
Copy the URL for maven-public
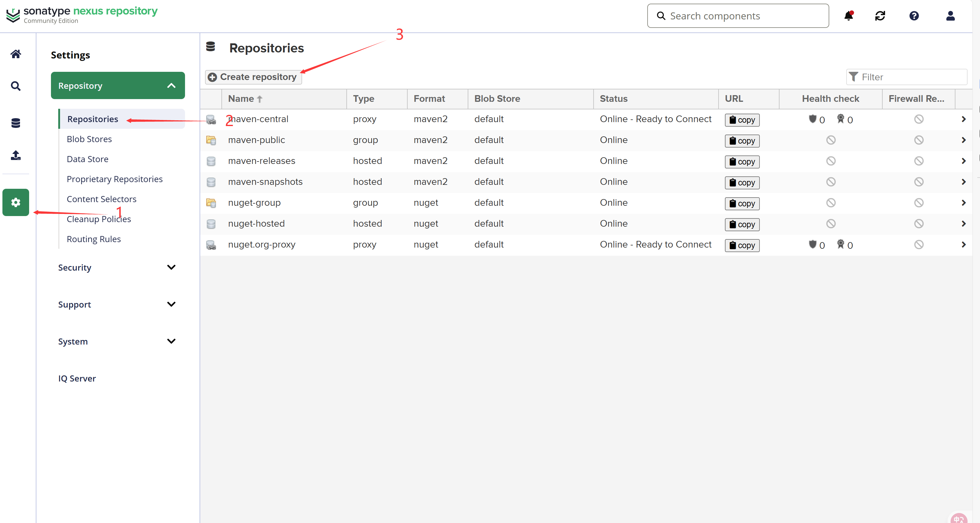coord(742,141)
